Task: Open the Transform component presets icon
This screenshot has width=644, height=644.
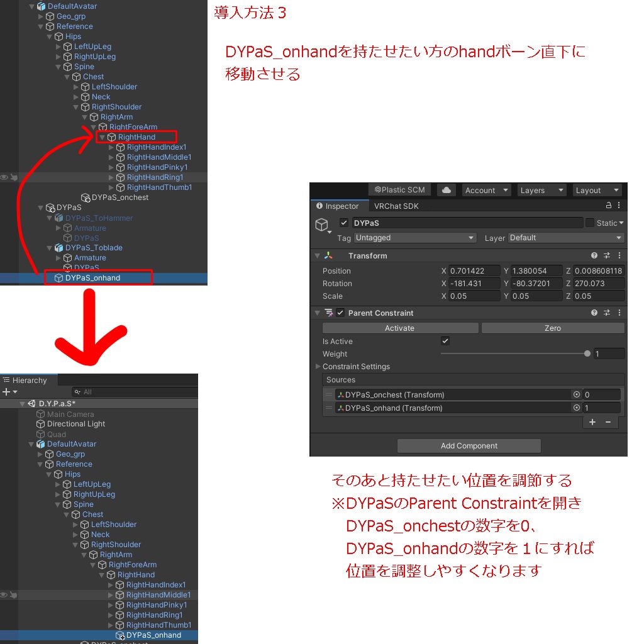Action: 606,255
